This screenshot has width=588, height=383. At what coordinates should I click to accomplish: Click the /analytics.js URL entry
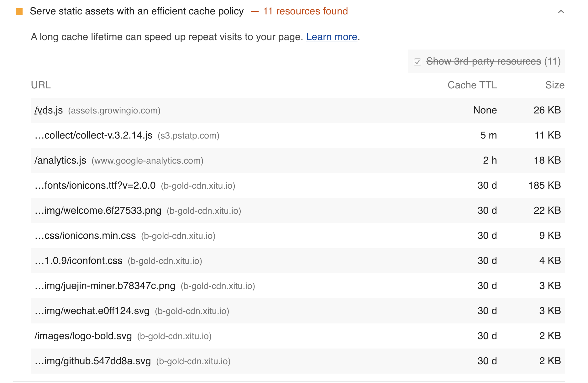60,160
